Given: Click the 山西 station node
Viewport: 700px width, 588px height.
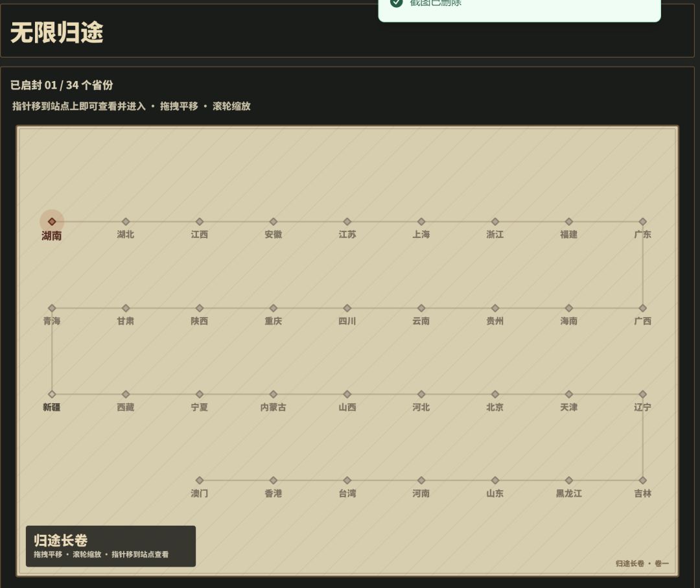Looking at the screenshot, I should click(347, 394).
